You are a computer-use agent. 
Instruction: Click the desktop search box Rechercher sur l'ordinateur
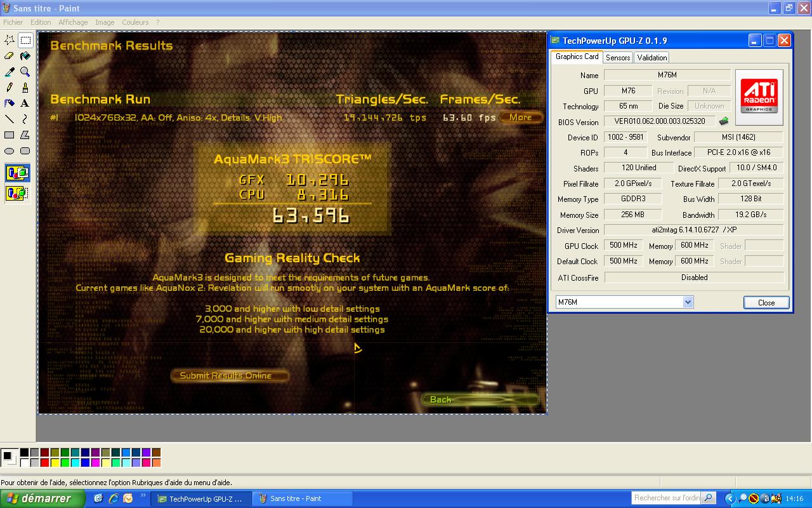coord(667,498)
